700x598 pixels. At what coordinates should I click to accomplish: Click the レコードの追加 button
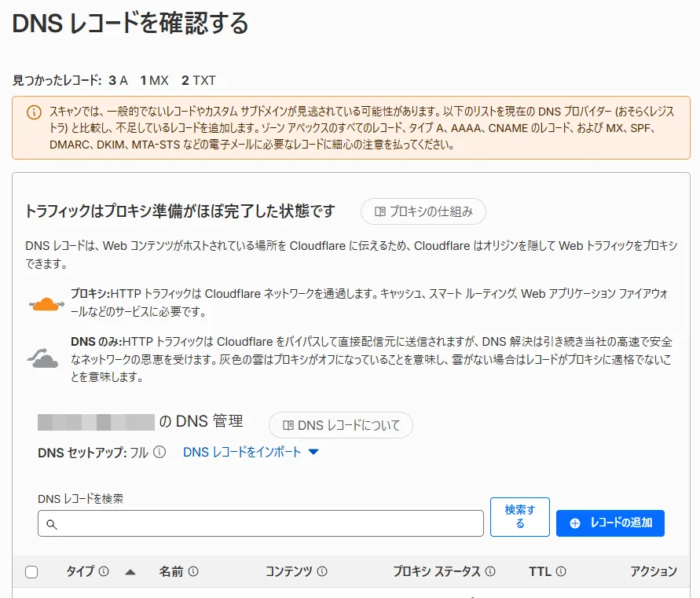(610, 523)
